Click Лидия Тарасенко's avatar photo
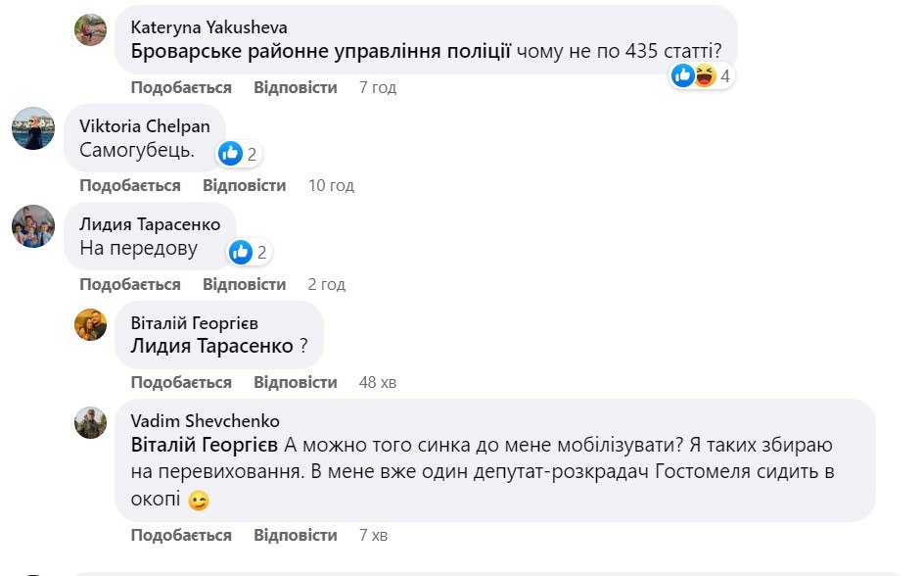The image size is (924, 576). (x=32, y=226)
